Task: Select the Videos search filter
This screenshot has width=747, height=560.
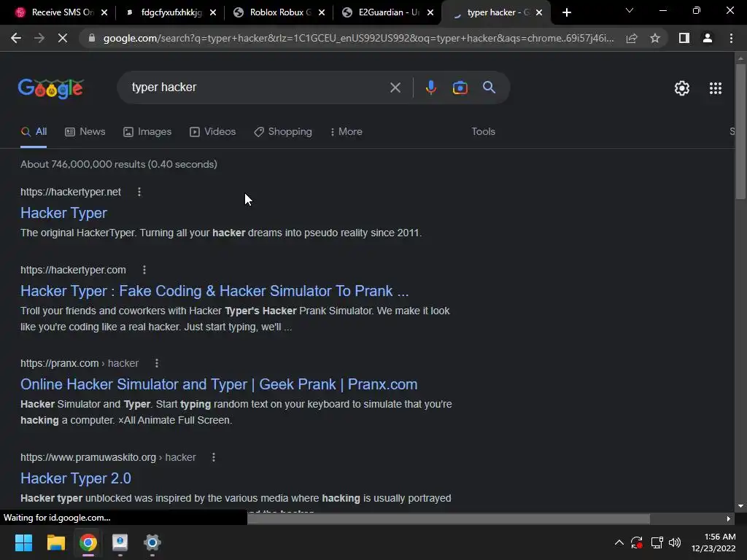Action: tap(212, 132)
